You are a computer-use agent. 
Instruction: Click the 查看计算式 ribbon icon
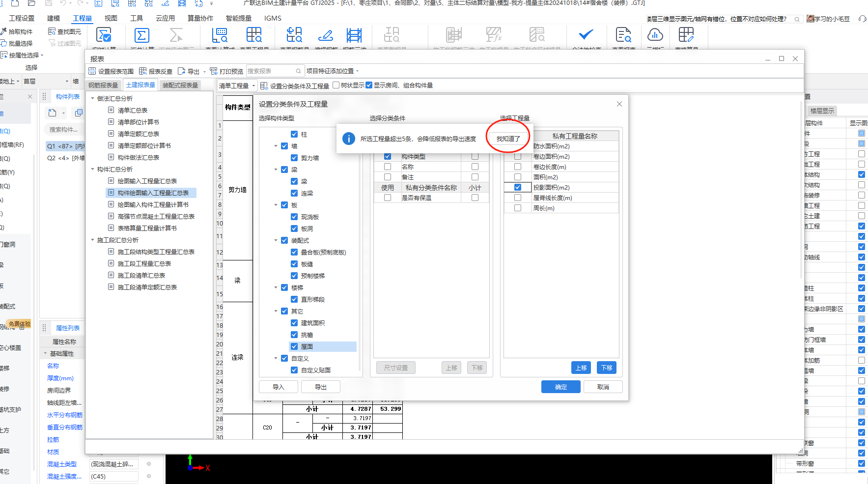point(220,35)
